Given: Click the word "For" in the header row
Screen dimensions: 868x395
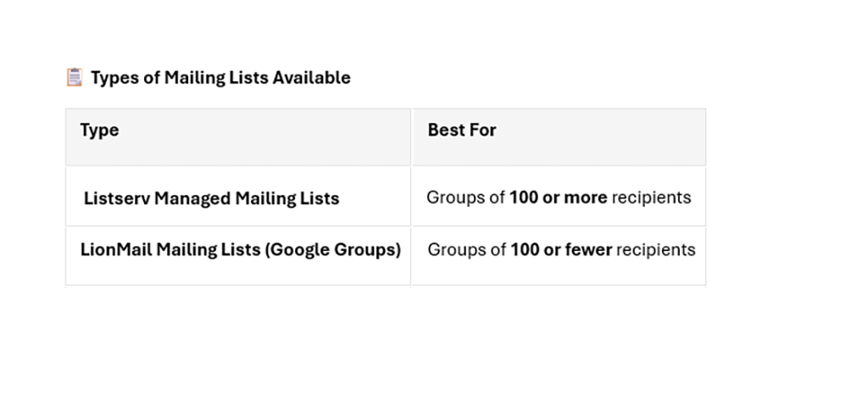Looking at the screenshot, I should click(x=486, y=131).
